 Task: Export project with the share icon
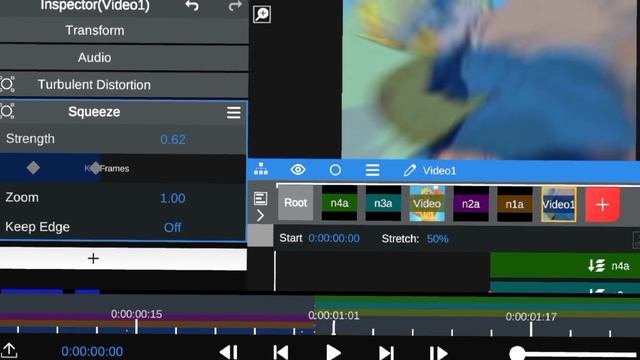(9, 351)
